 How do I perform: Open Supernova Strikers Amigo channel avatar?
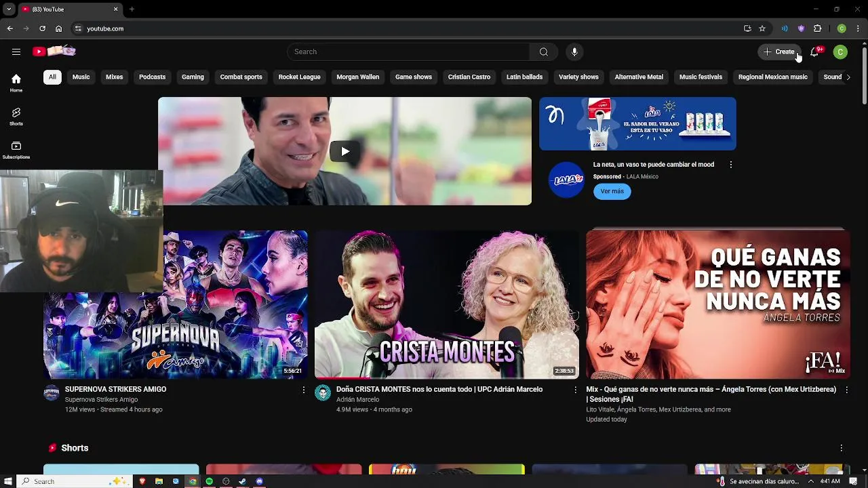click(x=52, y=393)
